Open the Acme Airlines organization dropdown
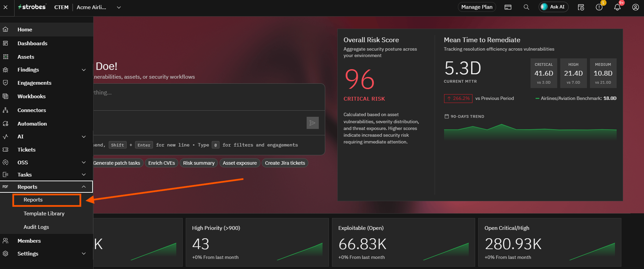This screenshot has height=269, width=644. 99,7
